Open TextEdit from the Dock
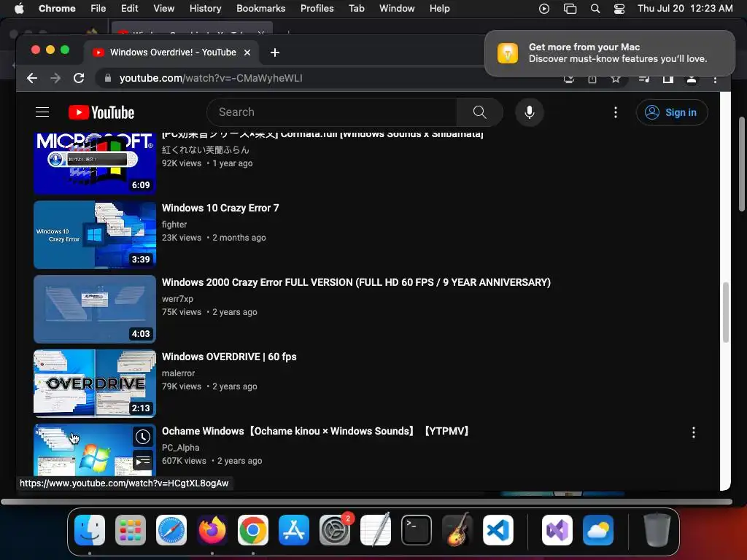Viewport: 747px width, 560px height. point(376,530)
